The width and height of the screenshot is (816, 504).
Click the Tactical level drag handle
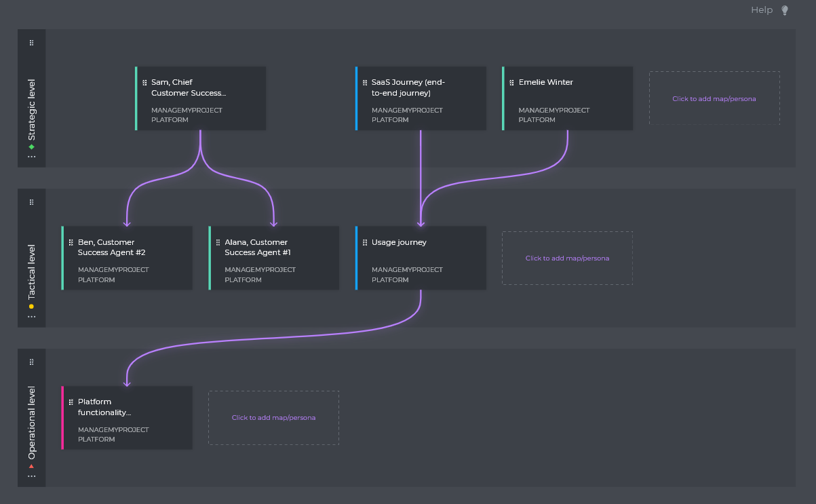pyautogui.click(x=31, y=201)
